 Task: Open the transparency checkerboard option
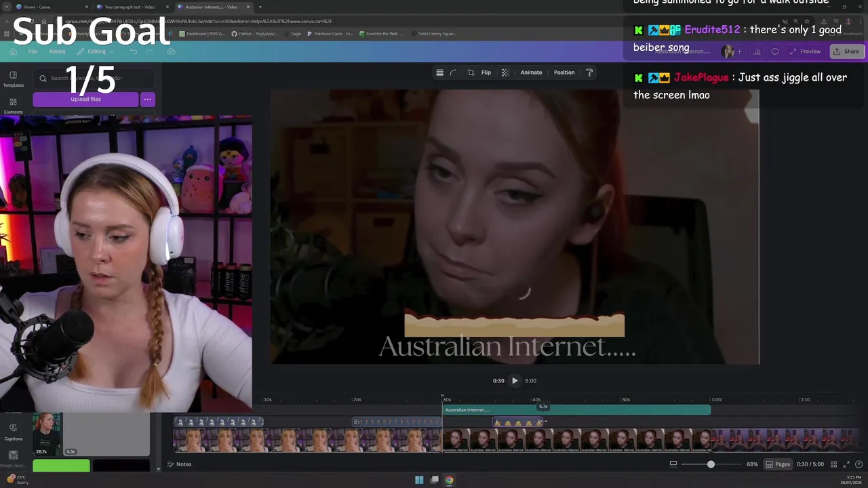(x=505, y=73)
